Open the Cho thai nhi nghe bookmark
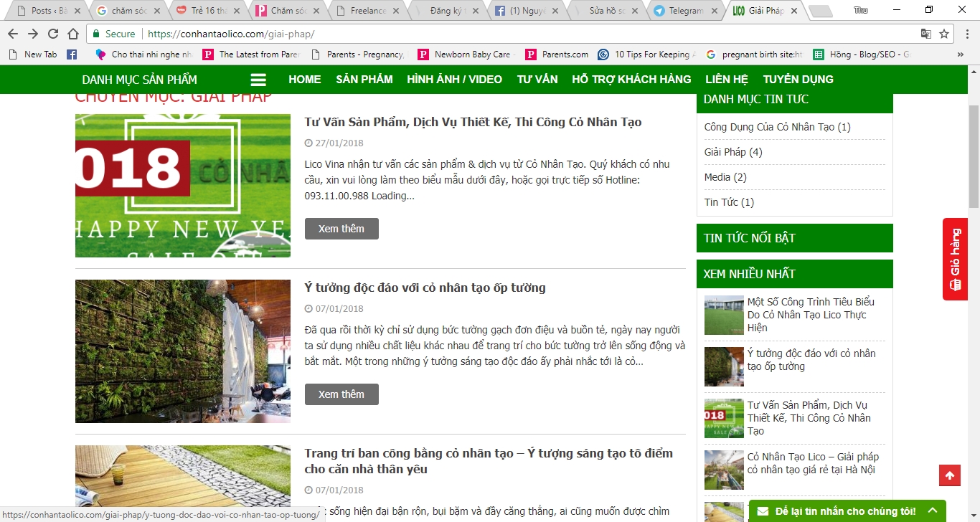980x522 pixels. [x=144, y=54]
